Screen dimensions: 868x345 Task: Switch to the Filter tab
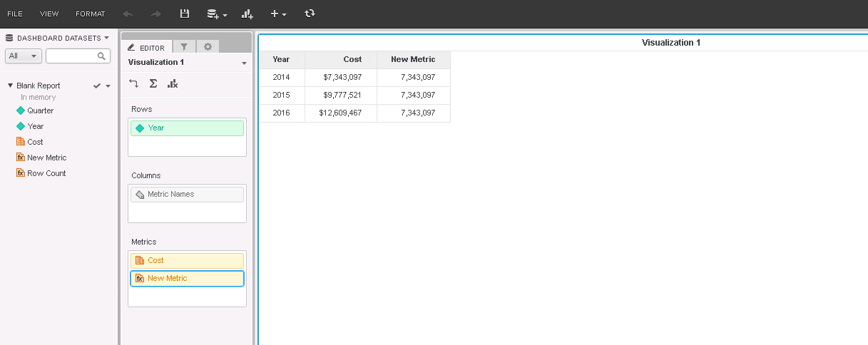[x=184, y=47]
